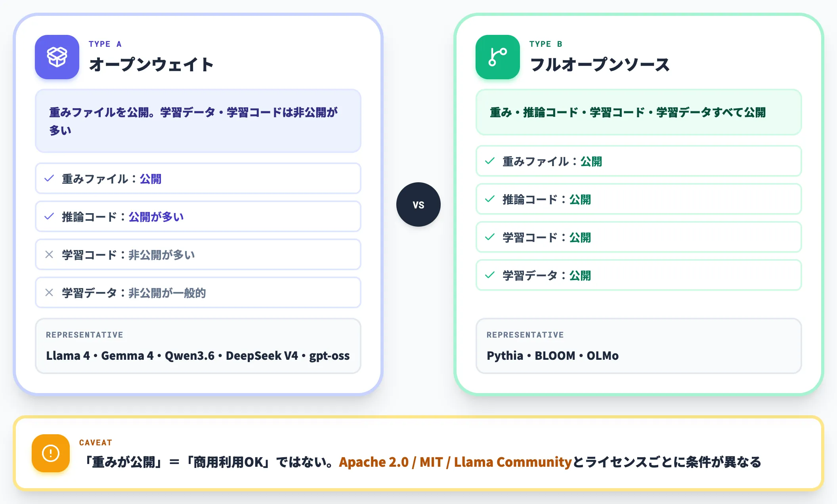This screenshot has width=837, height=504.
Task: Click checkmark beside Type B 学習データ：公開
Action: pos(490,275)
